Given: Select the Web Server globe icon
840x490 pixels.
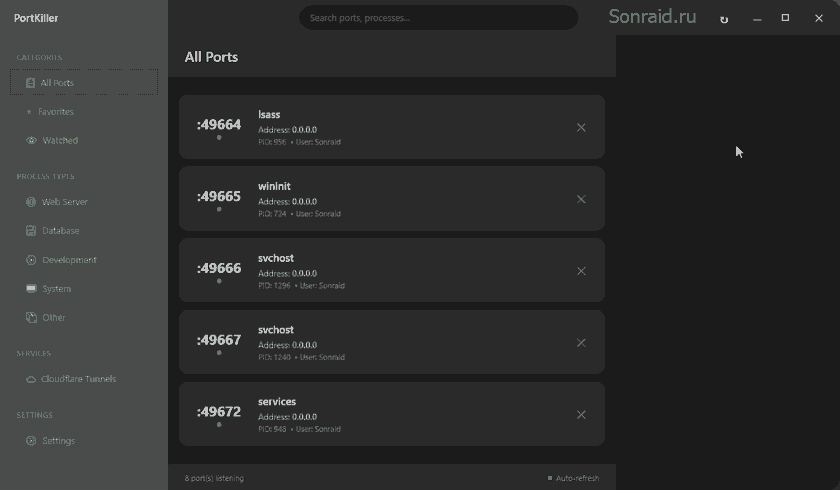Looking at the screenshot, I should tap(31, 202).
